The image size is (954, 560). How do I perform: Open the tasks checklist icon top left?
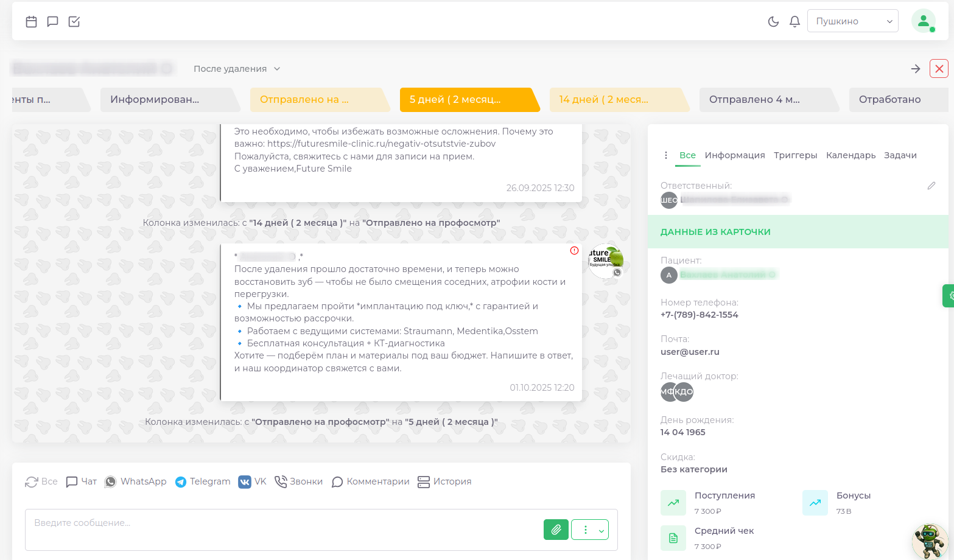pyautogui.click(x=74, y=21)
